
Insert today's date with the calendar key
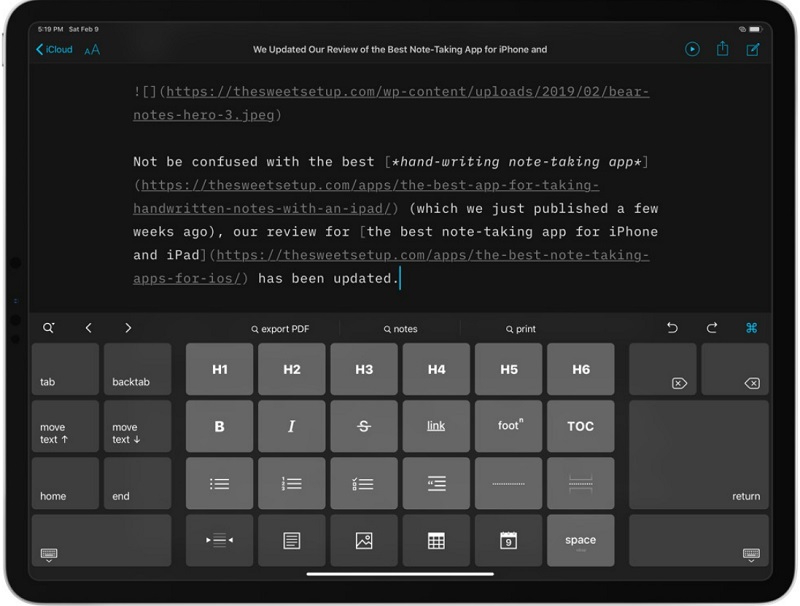(x=508, y=540)
